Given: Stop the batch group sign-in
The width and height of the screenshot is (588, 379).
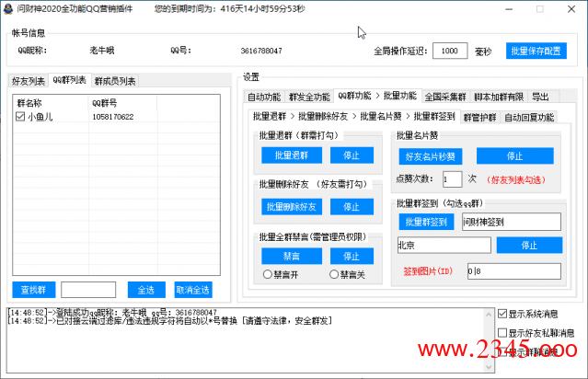Looking at the screenshot, I should pyautogui.click(x=529, y=246).
